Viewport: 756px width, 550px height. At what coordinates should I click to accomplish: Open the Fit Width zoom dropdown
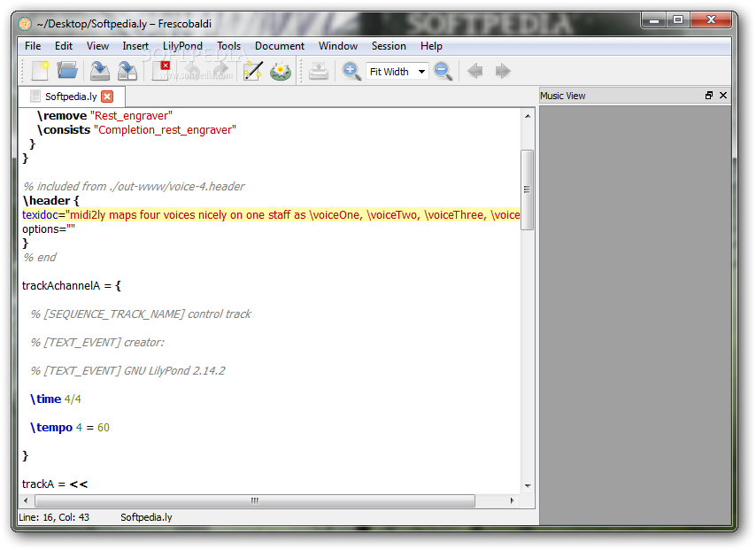pos(397,72)
